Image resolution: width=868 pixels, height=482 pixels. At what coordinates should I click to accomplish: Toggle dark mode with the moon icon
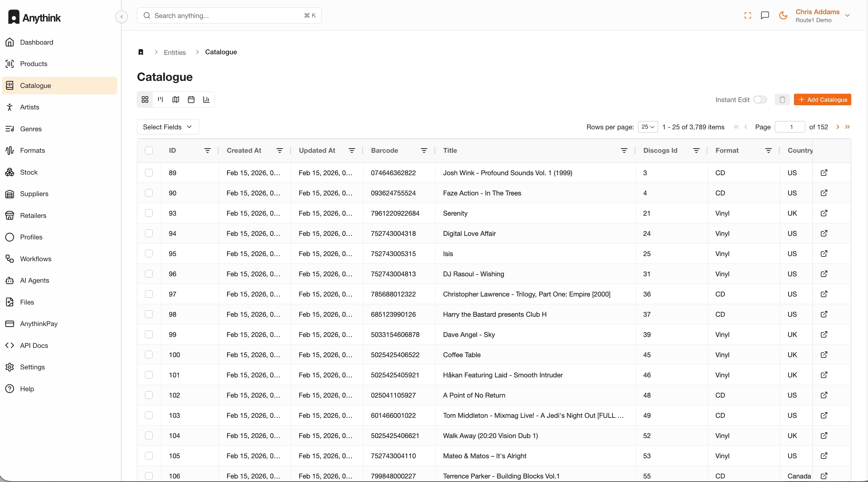783,15
